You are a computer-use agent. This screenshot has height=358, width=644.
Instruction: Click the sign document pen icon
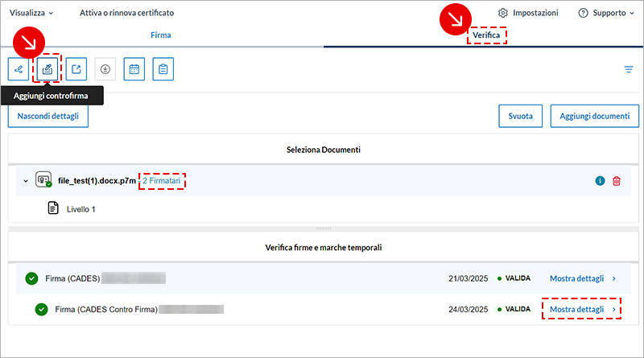[19, 69]
